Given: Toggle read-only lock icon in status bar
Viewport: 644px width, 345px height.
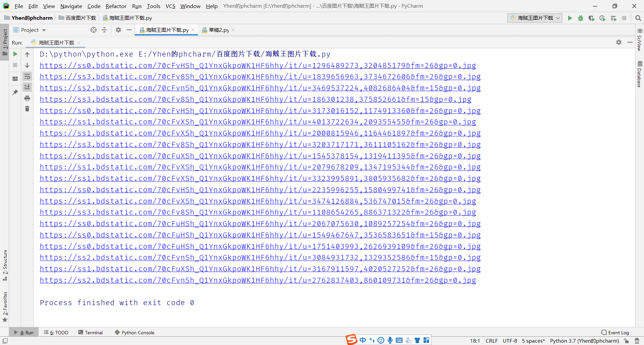Looking at the screenshot, I should point(626,341).
